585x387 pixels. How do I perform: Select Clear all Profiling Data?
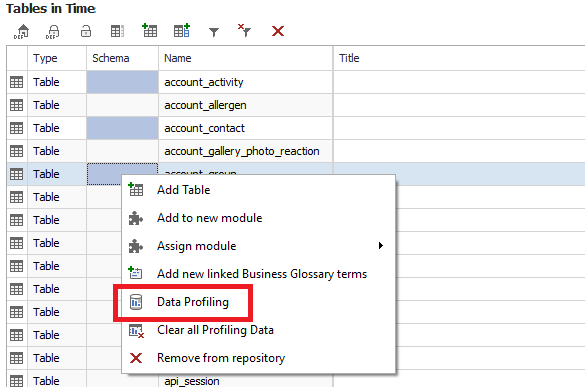258,330
